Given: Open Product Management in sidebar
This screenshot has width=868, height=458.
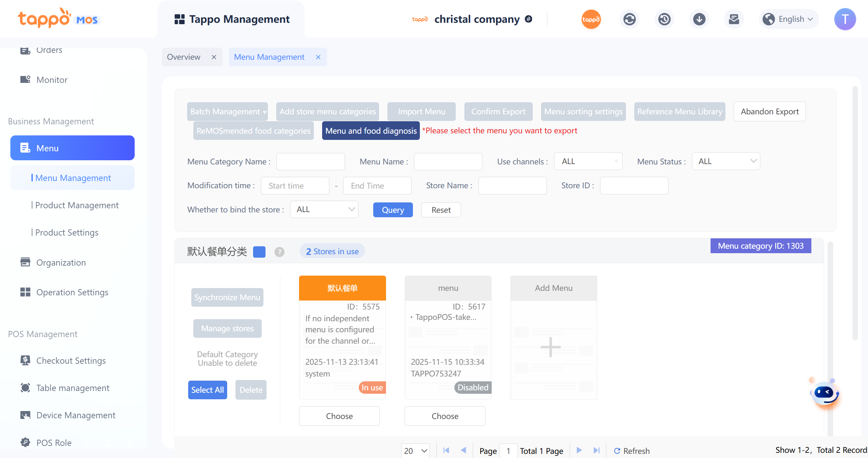Looking at the screenshot, I should click(77, 205).
